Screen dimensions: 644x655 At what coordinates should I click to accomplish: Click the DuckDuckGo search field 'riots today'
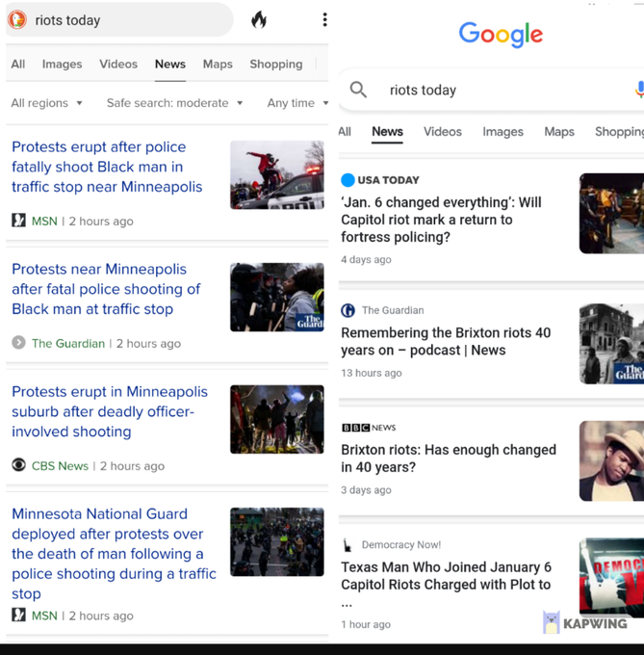point(119,19)
